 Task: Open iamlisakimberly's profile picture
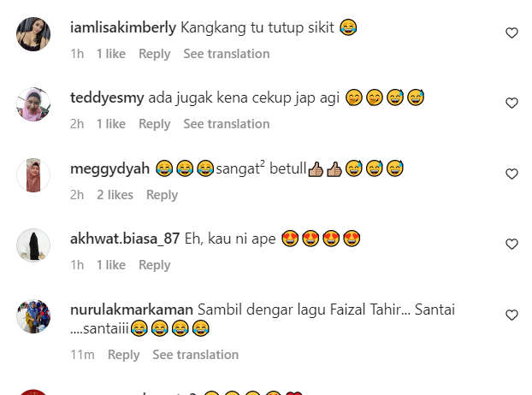33,34
